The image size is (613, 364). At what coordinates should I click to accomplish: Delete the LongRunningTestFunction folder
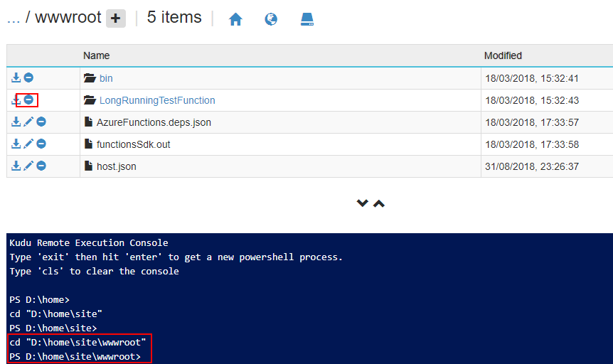pyautogui.click(x=28, y=100)
